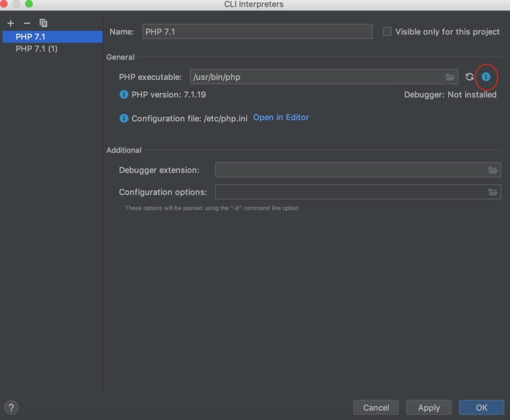Viewport: 510px width, 420px height.
Task: Select the PHP 7.1 (1) interpreter
Action: [x=37, y=48]
